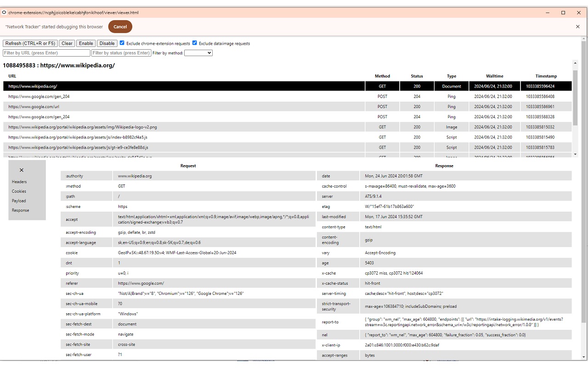Click the Status column header
588x368 pixels.
(417, 76)
